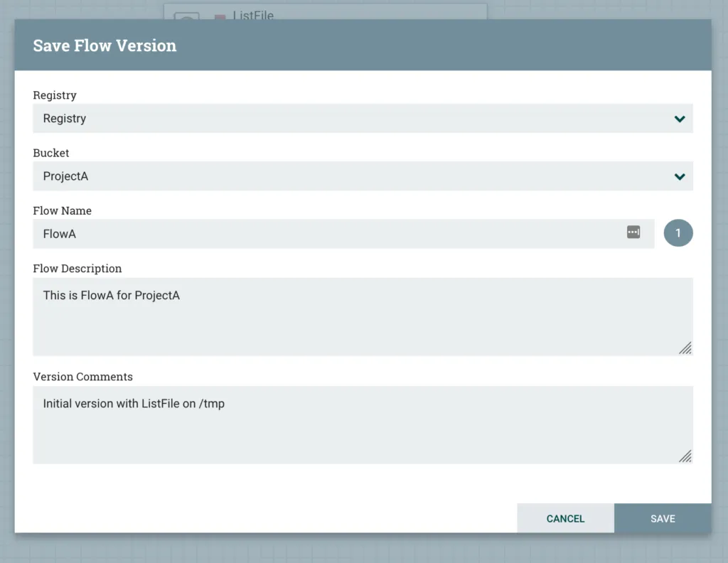
Task: Expand the Registry dropdown arrow
Action: [x=679, y=119]
